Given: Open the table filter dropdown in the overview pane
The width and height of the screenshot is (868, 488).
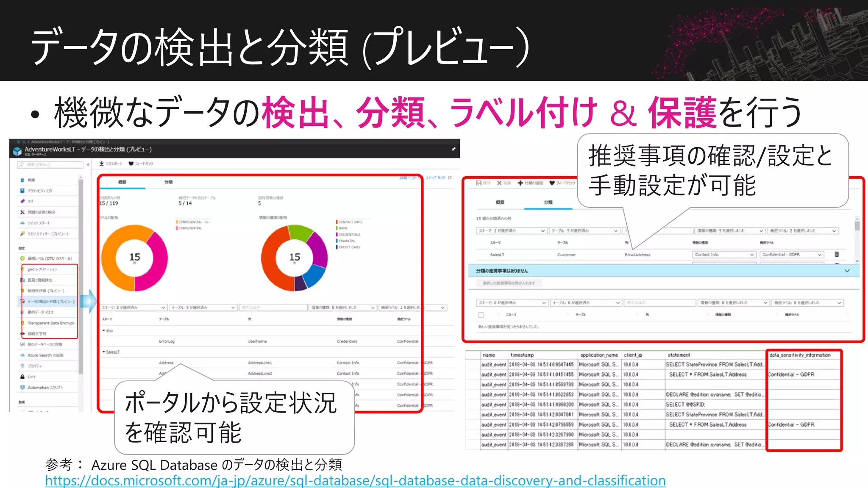Looking at the screenshot, I should coord(203,308).
